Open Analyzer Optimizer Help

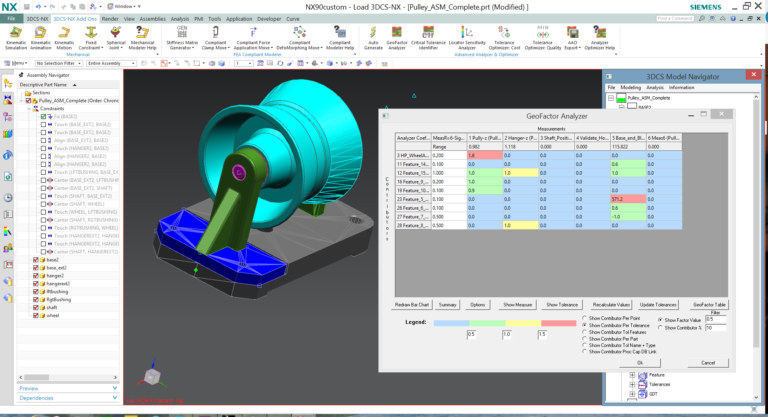[x=600, y=38]
